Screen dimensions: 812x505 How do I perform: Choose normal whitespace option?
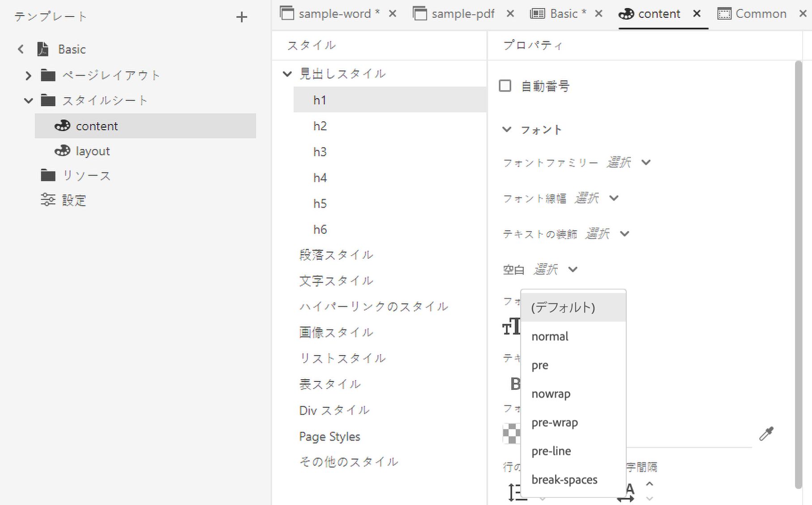pos(573,336)
